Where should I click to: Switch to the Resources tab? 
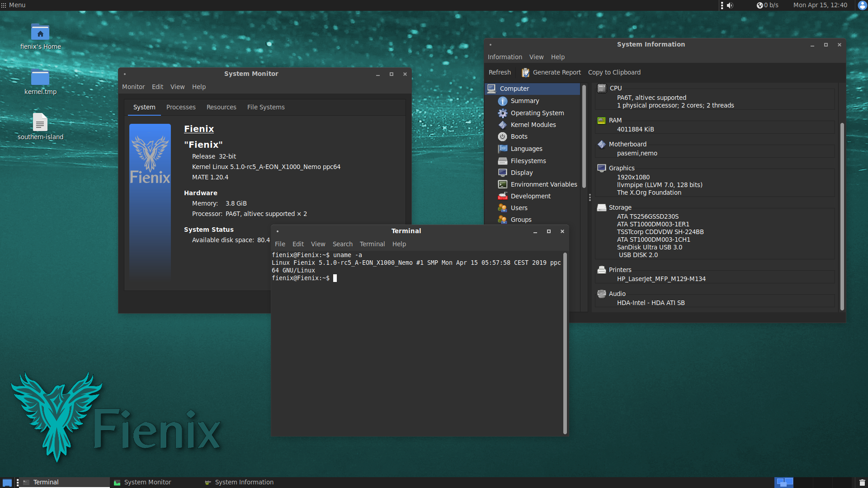point(221,107)
